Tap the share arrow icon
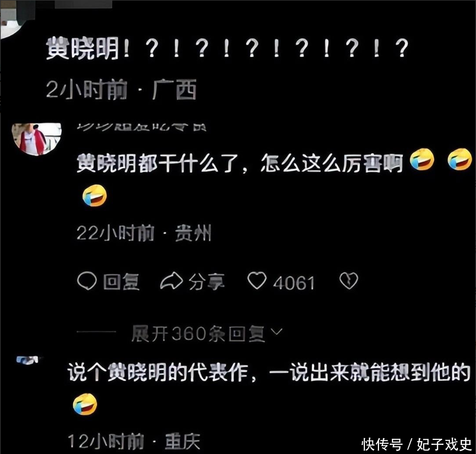 coord(171,281)
